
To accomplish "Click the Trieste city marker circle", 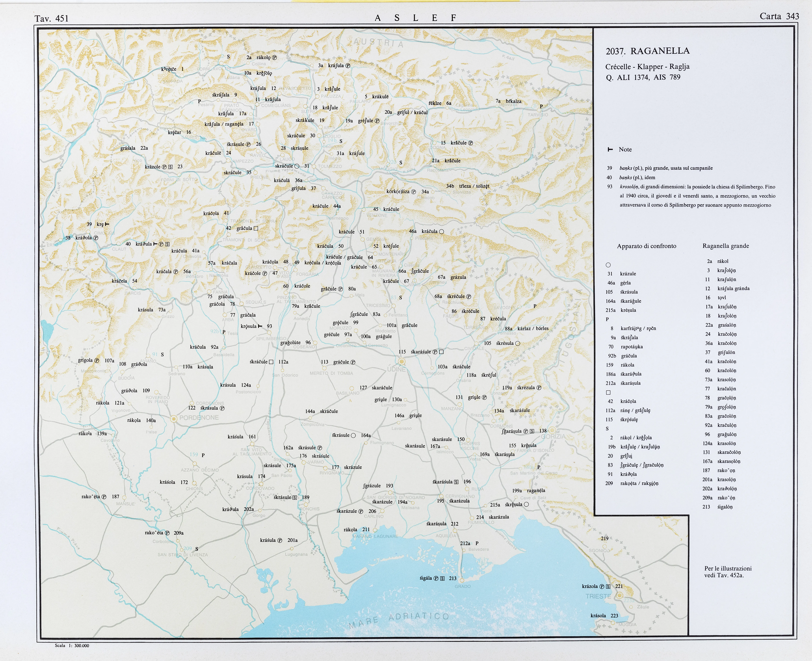I will tap(620, 595).
